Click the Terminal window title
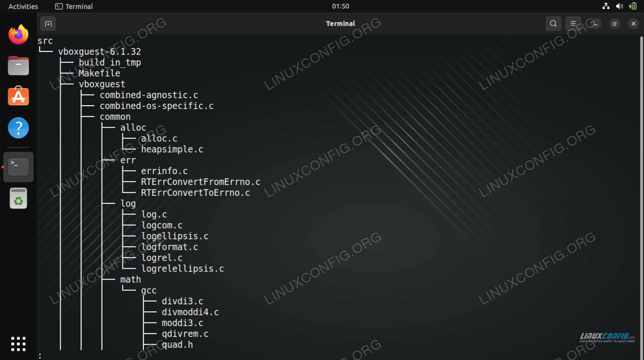Image resolution: width=644 pixels, height=360 pixels. click(341, 24)
